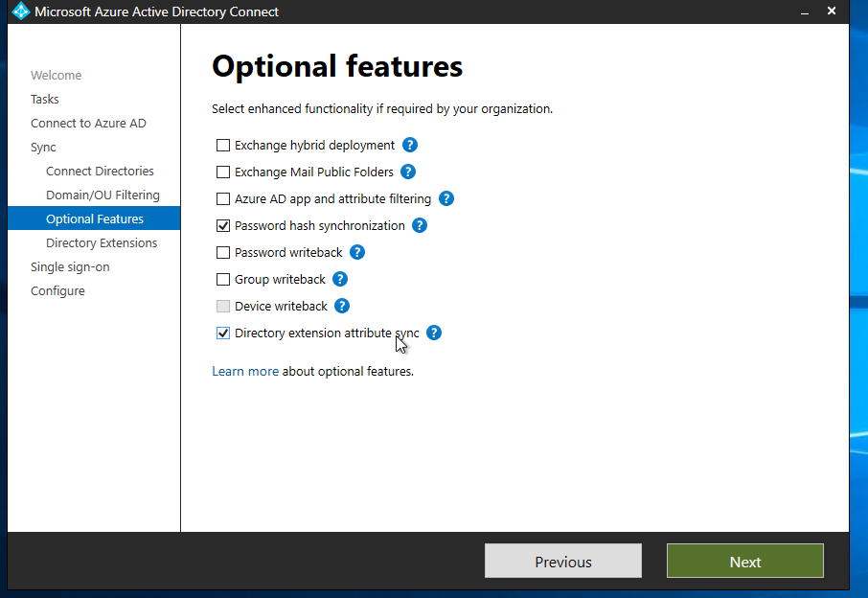Select the Sync step in sidebar
This screenshot has height=598, width=868.
43,148
